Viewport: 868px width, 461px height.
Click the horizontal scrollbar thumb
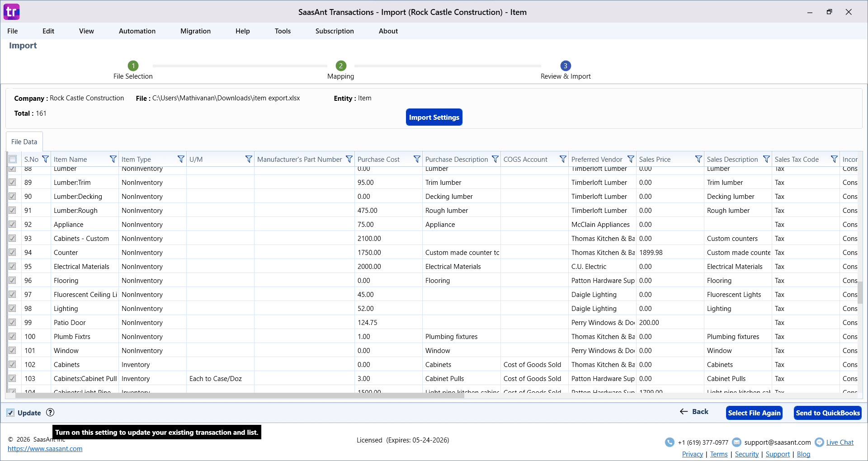(240, 395)
